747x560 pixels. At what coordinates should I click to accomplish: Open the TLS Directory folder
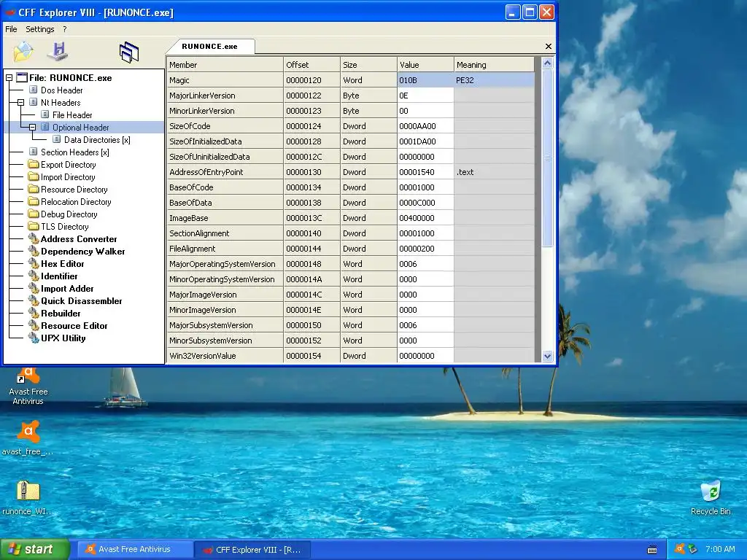tap(64, 226)
